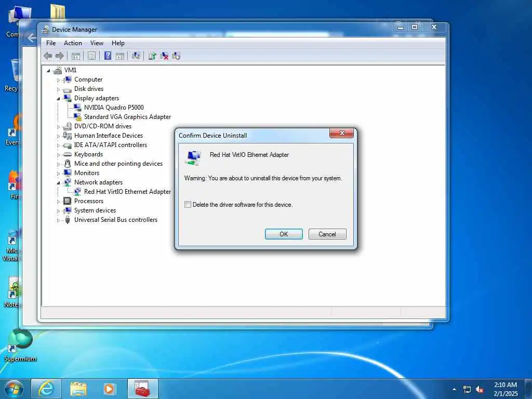Image resolution: width=532 pixels, height=399 pixels.
Task: Expand the Monitors node
Action: [58, 174]
